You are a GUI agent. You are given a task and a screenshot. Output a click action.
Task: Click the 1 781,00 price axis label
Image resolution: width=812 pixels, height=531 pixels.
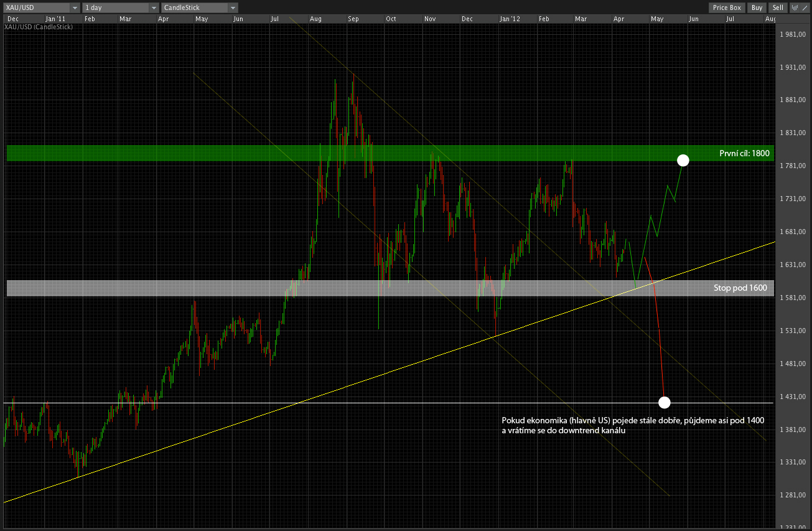793,166
